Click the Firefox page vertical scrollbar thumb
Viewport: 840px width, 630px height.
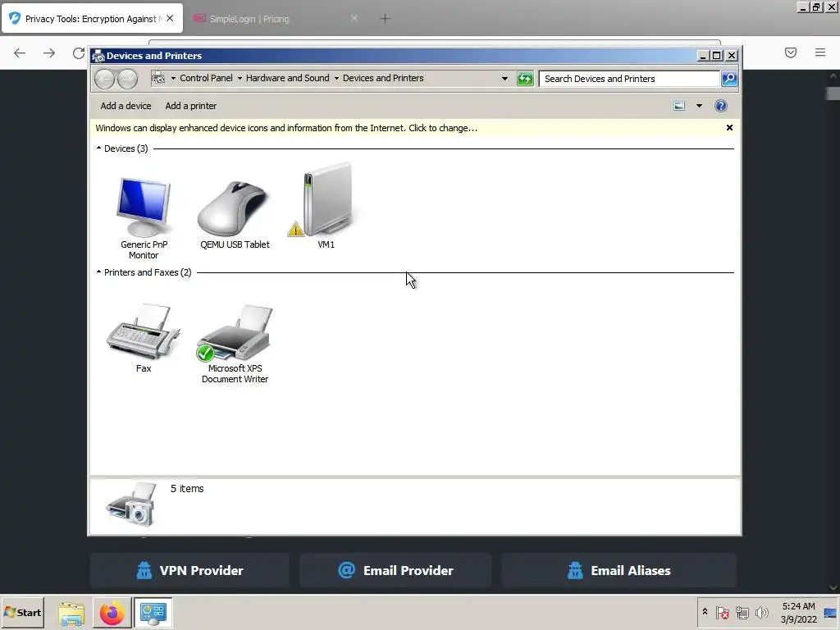[833, 94]
